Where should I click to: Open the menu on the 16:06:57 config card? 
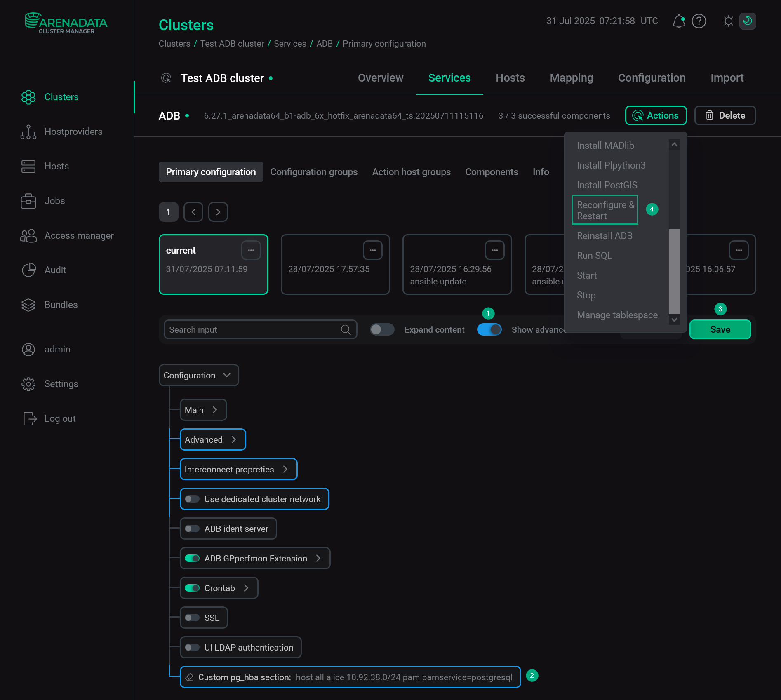coord(739,250)
